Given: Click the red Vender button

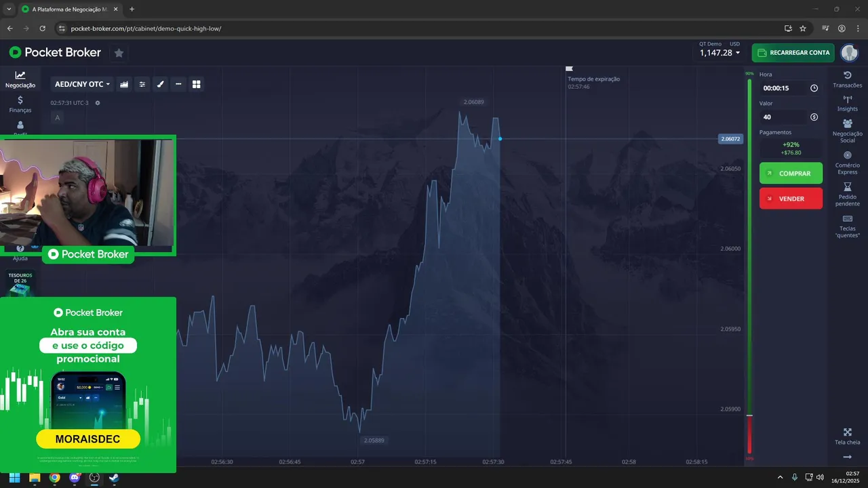Looking at the screenshot, I should point(791,199).
